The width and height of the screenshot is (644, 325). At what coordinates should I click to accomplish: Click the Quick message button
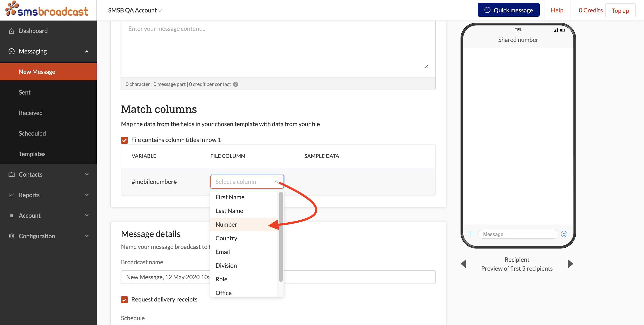click(x=508, y=10)
